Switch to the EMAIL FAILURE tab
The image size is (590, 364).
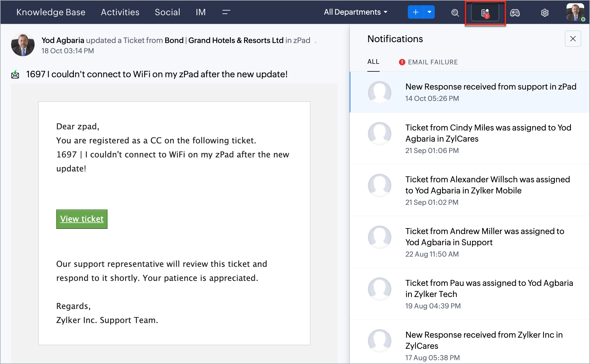(432, 62)
